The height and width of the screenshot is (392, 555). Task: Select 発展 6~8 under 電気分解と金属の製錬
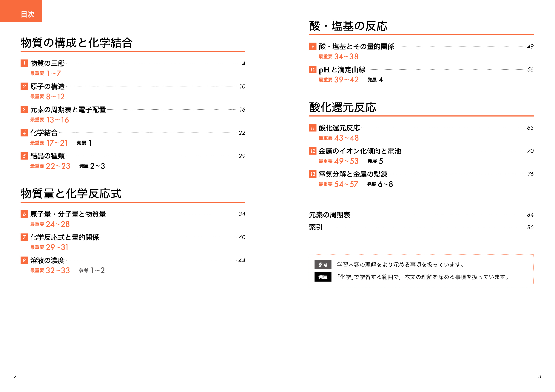pyautogui.click(x=380, y=184)
